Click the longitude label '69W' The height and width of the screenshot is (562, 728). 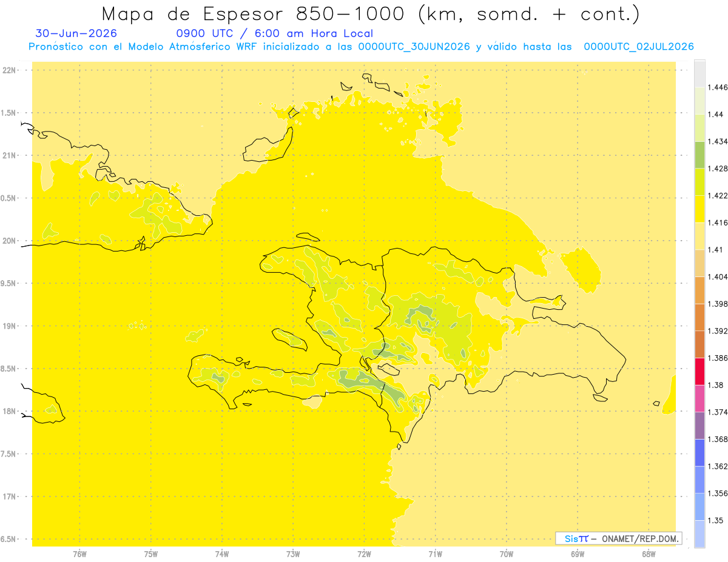(578, 554)
